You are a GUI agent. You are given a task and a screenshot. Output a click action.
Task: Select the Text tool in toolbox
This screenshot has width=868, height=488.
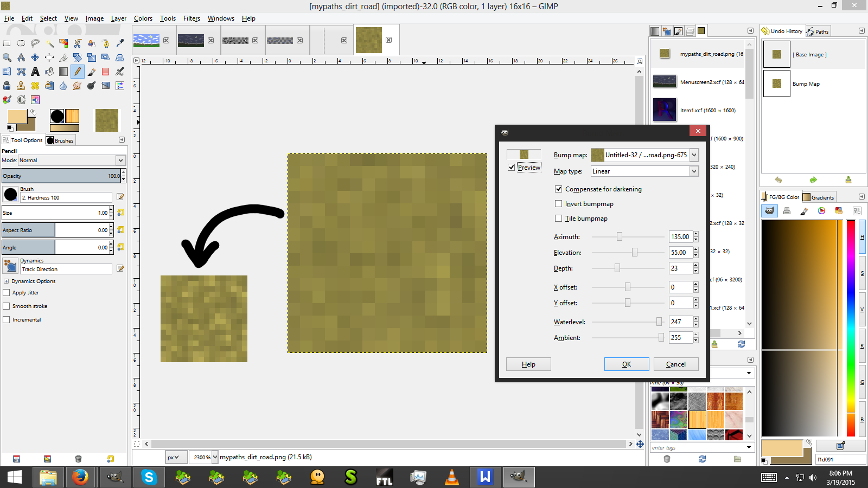click(x=35, y=72)
